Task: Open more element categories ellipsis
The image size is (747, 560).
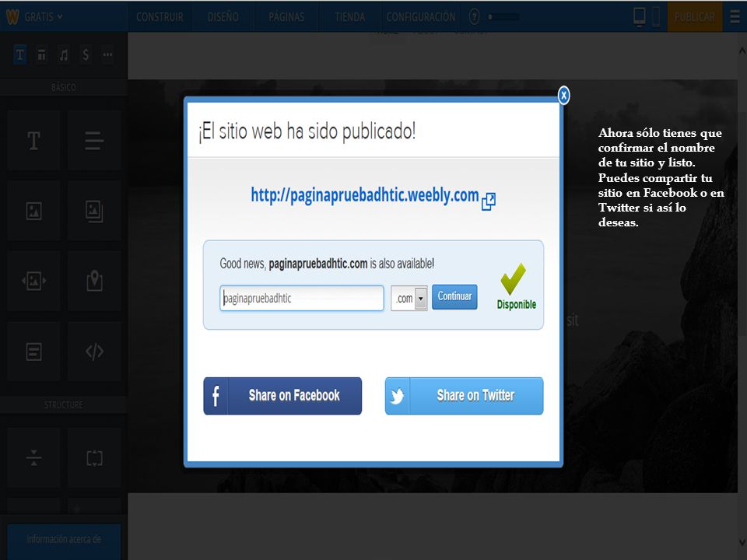Action: click(107, 55)
